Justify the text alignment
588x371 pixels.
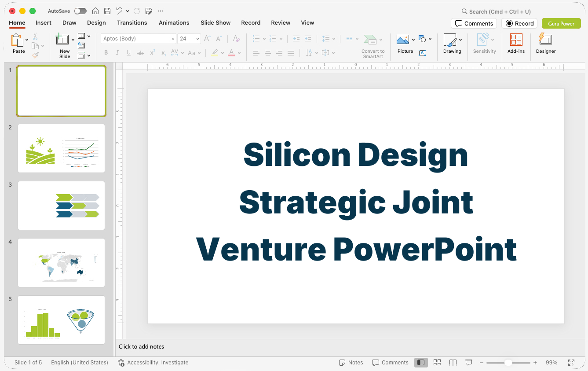[291, 53]
